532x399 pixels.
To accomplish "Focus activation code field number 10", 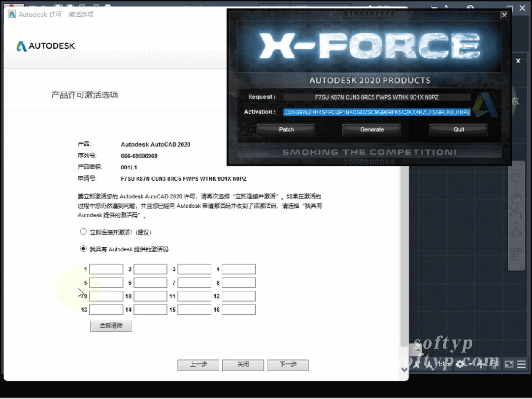I will pos(150,296).
